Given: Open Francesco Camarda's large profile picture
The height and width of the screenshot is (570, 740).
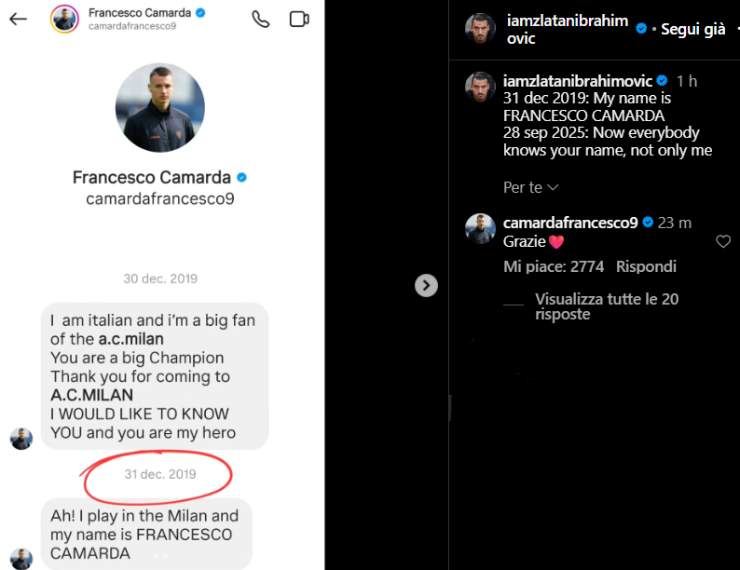Looking at the screenshot, I should click(x=160, y=108).
